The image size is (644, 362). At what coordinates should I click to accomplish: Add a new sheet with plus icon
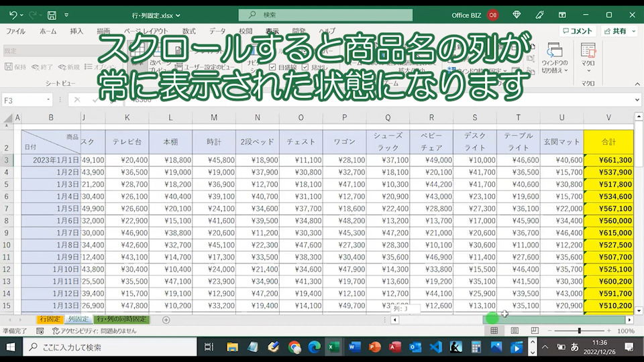coord(166,320)
